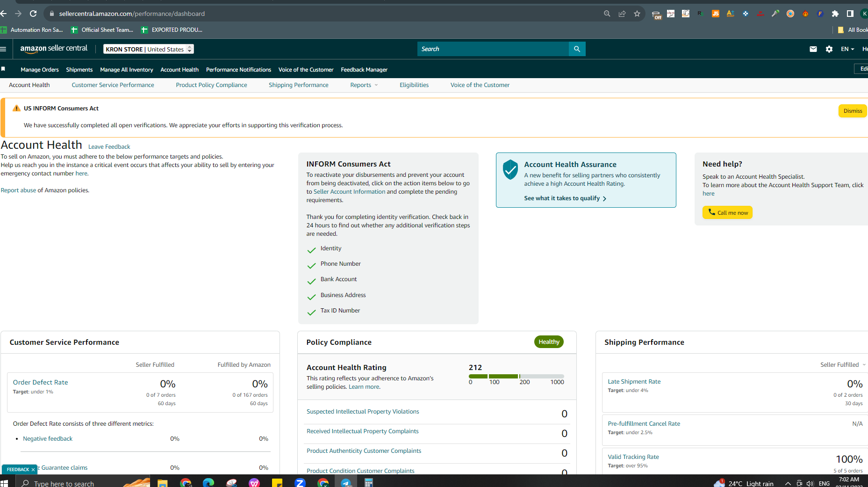Click the Leave Feedback link

coord(109,147)
